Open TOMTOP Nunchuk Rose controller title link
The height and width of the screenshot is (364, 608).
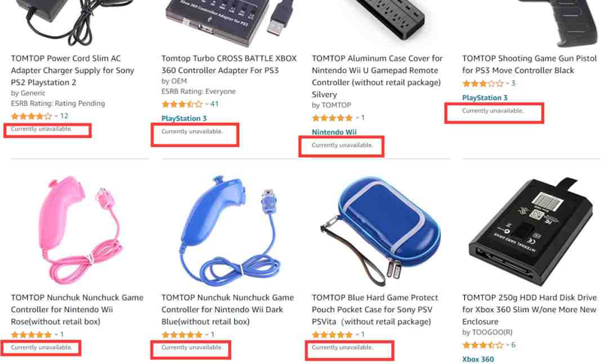[77, 309]
